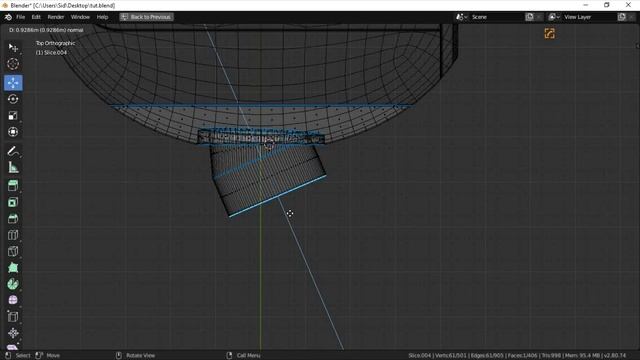Select the Shrink/Fatten tool

tap(13, 333)
